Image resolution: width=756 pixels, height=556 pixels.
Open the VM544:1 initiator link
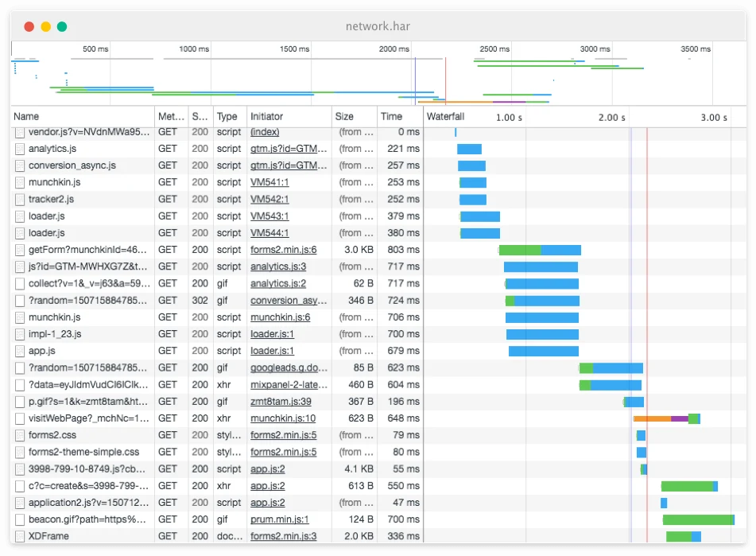click(x=269, y=233)
